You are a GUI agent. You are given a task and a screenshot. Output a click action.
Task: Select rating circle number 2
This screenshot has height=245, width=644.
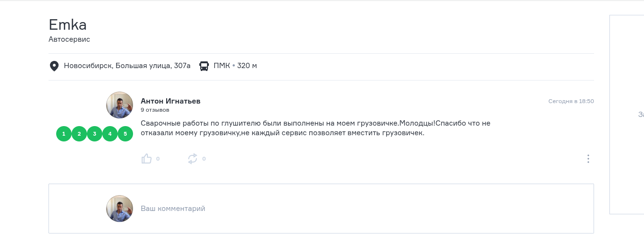pos(79,134)
